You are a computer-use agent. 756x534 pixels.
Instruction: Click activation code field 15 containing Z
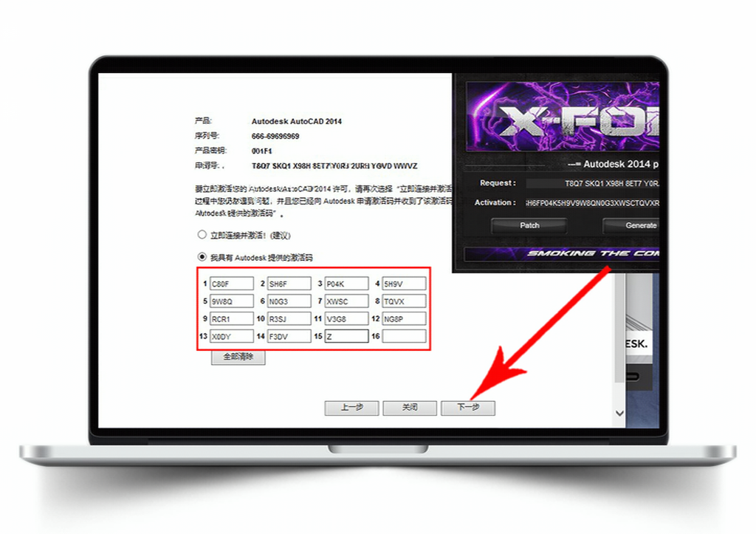click(347, 336)
